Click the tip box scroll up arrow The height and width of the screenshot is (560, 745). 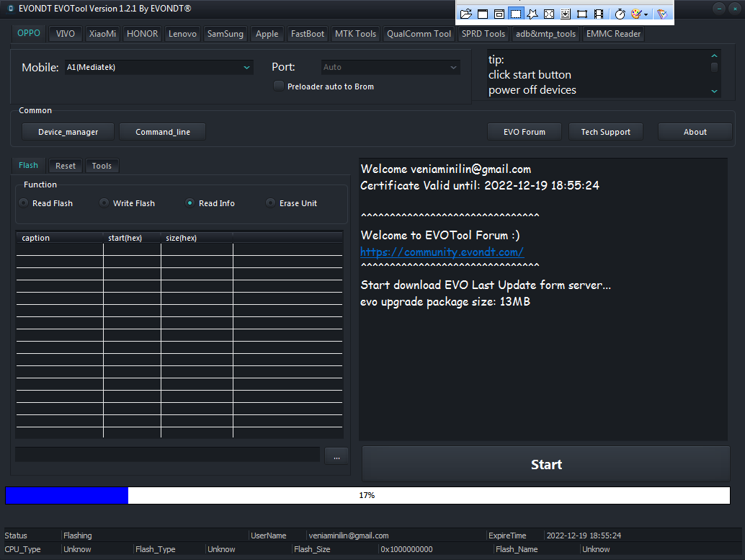[714, 55]
